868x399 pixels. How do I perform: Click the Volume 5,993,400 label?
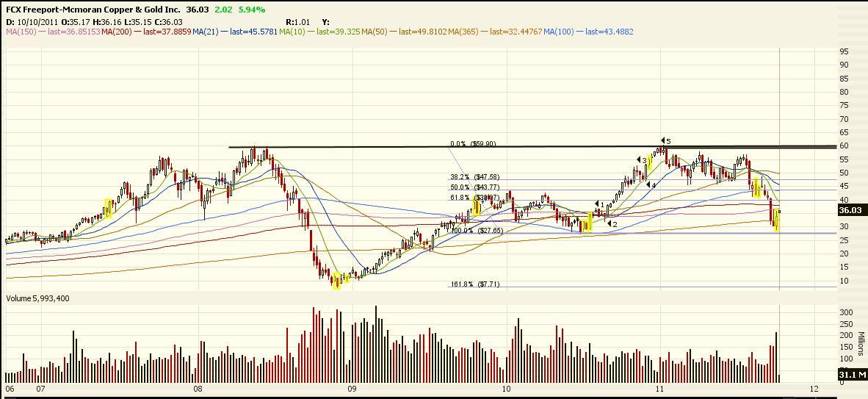[37, 298]
